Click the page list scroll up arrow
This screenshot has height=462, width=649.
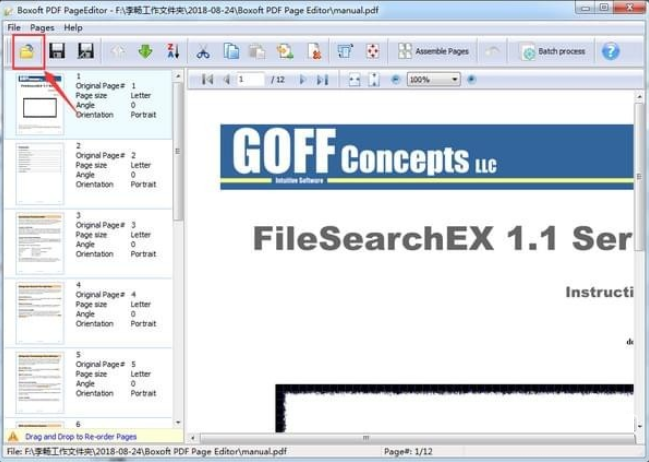click(x=178, y=76)
